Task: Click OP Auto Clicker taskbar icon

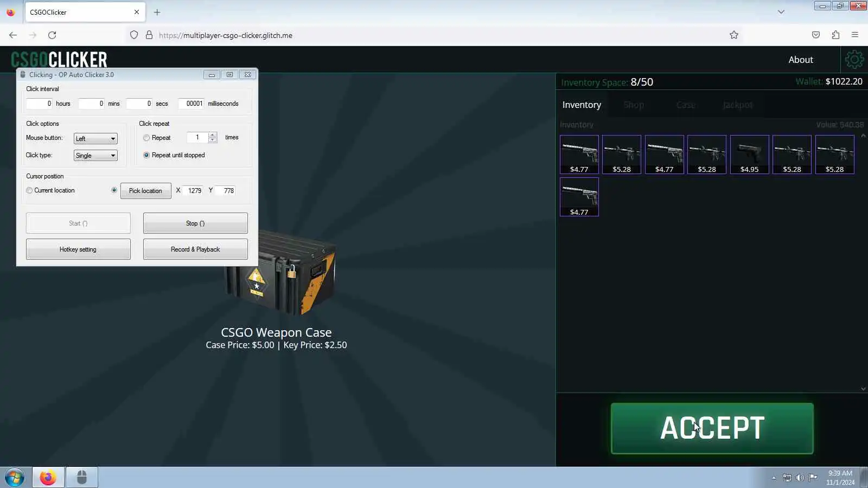Action: pos(82,478)
